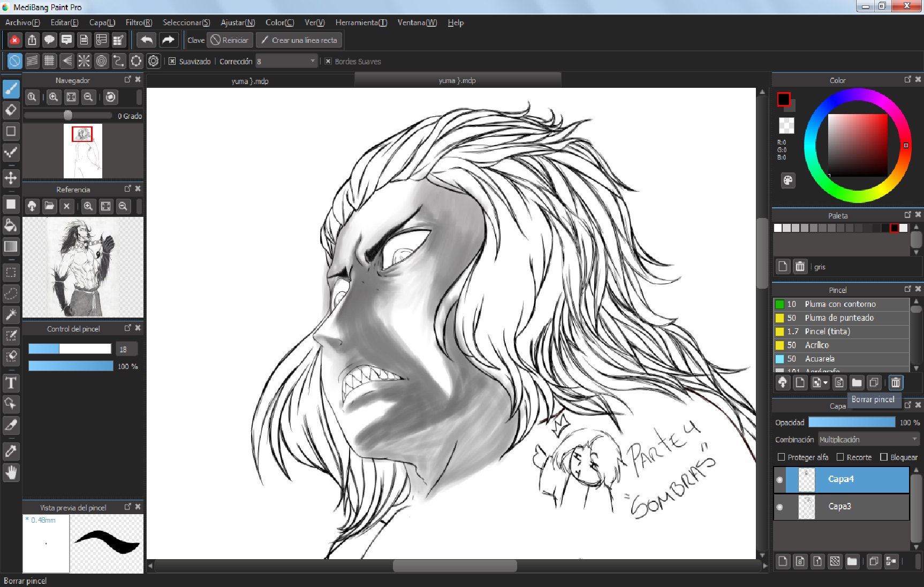This screenshot has height=587, width=924.
Task: Hide the Capa4 layer visibility
Action: (x=779, y=480)
